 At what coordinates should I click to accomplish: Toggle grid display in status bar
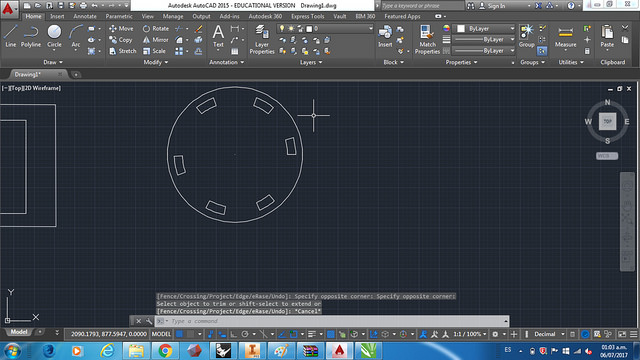pyautogui.click(x=179, y=334)
